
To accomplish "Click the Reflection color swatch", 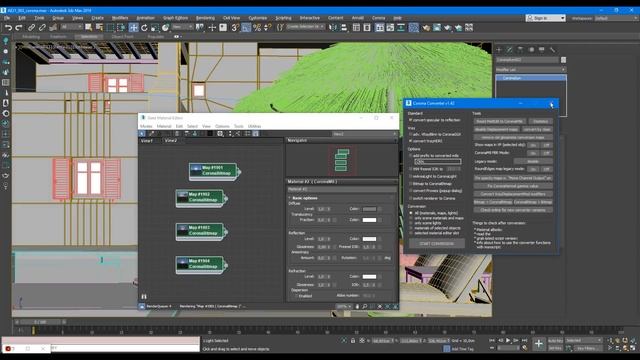I will pyautogui.click(x=369, y=239).
